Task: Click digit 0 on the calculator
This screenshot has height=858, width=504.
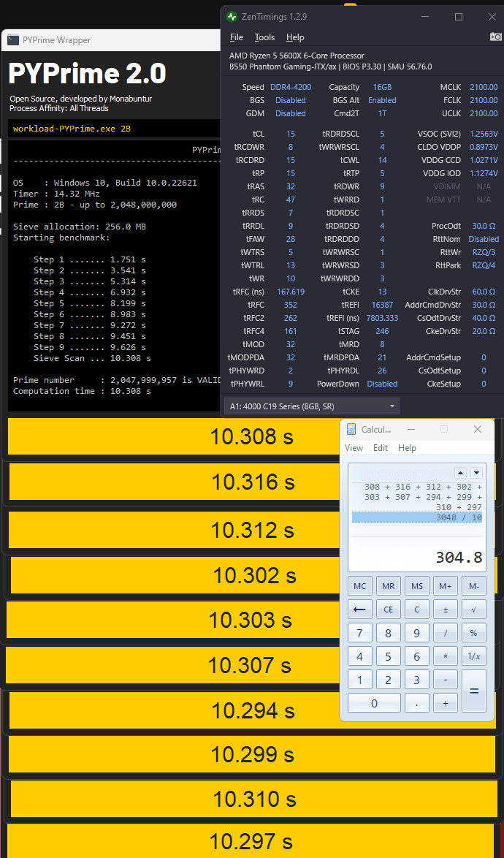Action: click(374, 703)
